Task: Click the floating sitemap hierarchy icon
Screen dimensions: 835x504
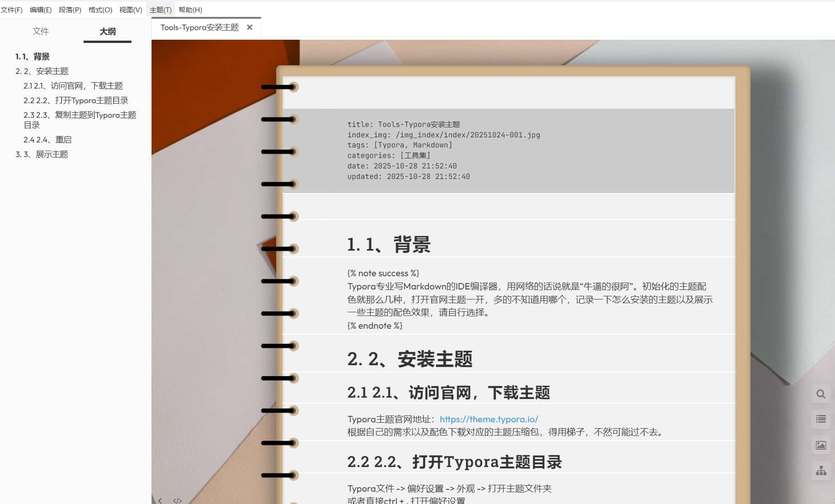Action: [x=820, y=471]
